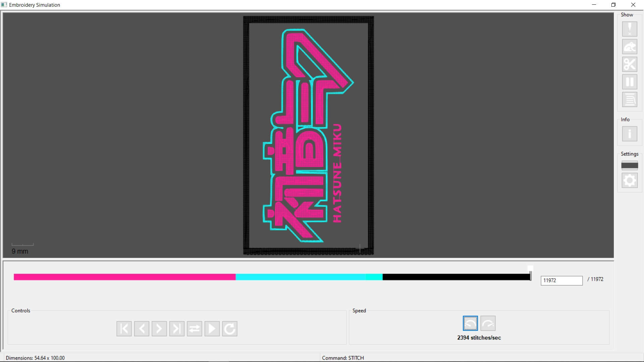Close the Embroidery Simulation window
Image resolution: width=644 pixels, height=362 pixels.
(x=633, y=5)
